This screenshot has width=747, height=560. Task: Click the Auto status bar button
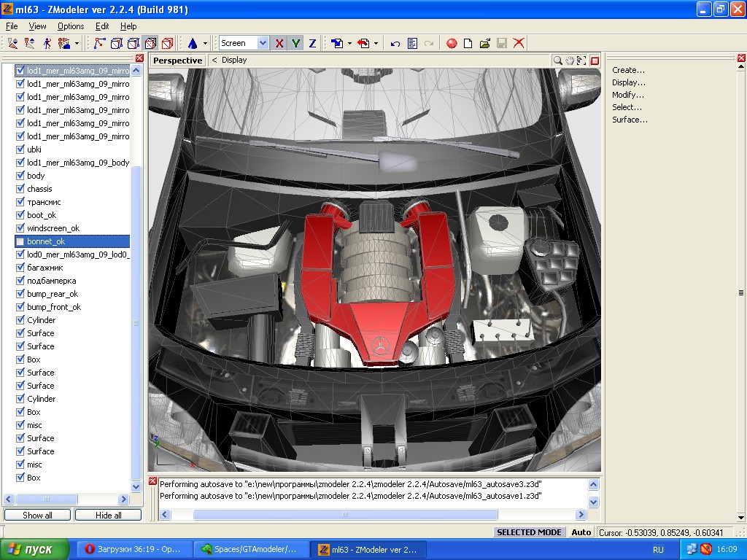(581, 532)
